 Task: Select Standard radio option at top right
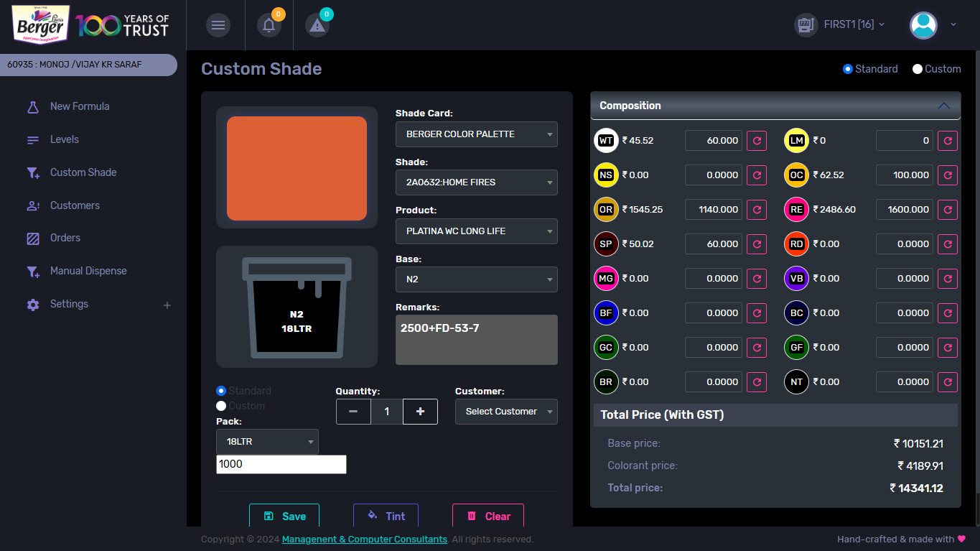coord(848,69)
